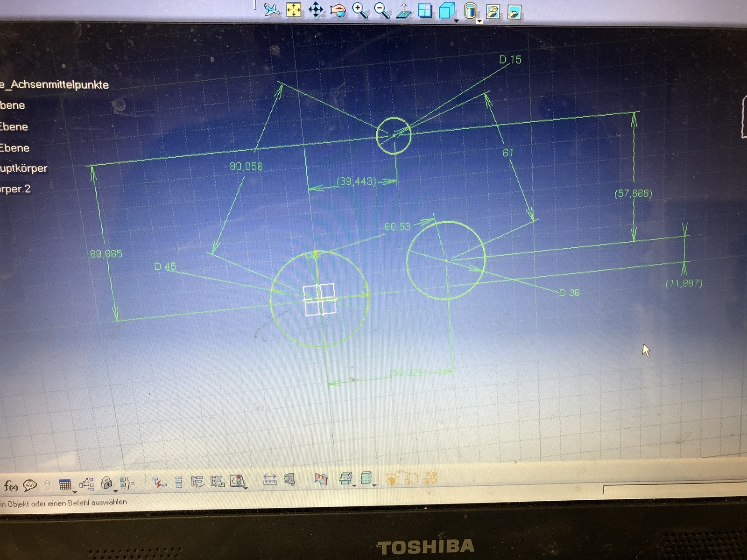The image size is (747, 560).
Task: Open the Design Table flyout arrow
Action: pyautogui.click(x=75, y=492)
